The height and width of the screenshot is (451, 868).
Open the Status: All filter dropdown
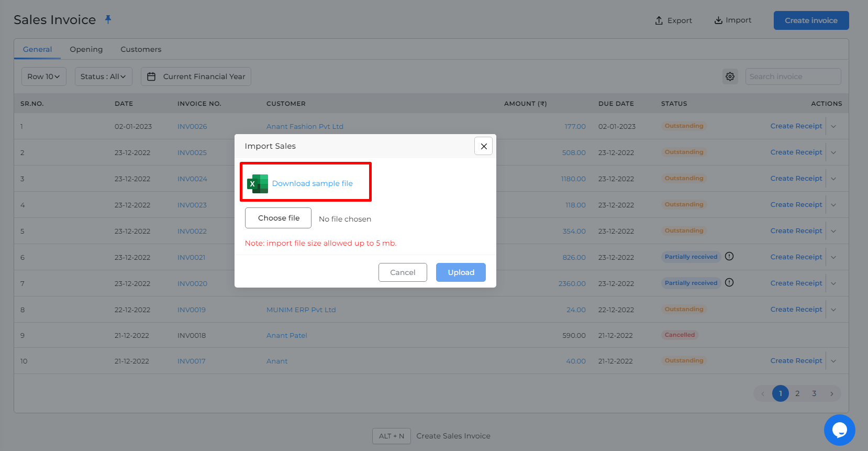(103, 76)
